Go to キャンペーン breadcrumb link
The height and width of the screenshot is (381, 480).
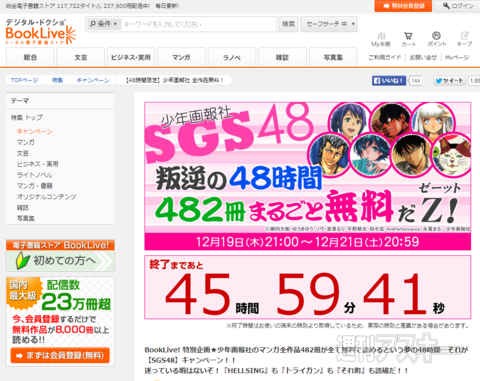(x=93, y=80)
